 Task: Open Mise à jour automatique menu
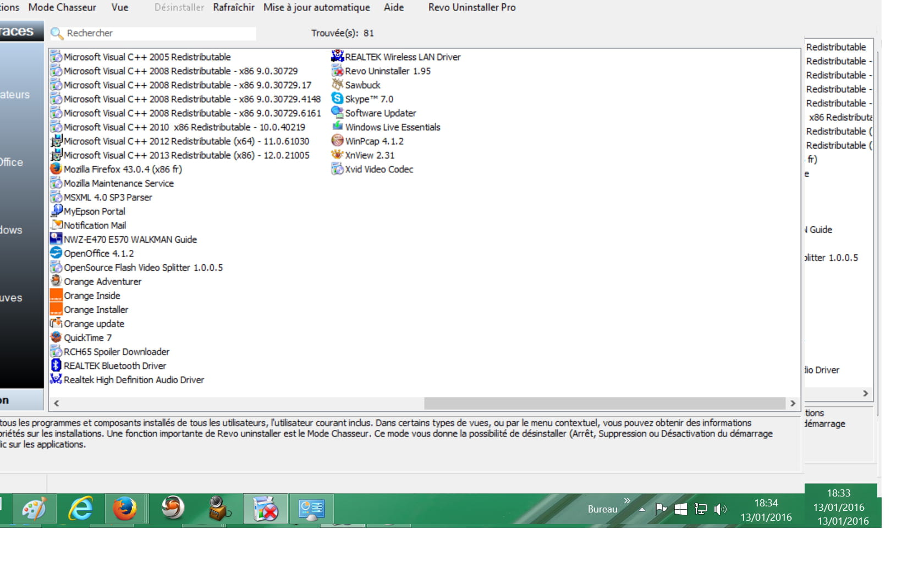[x=317, y=7]
